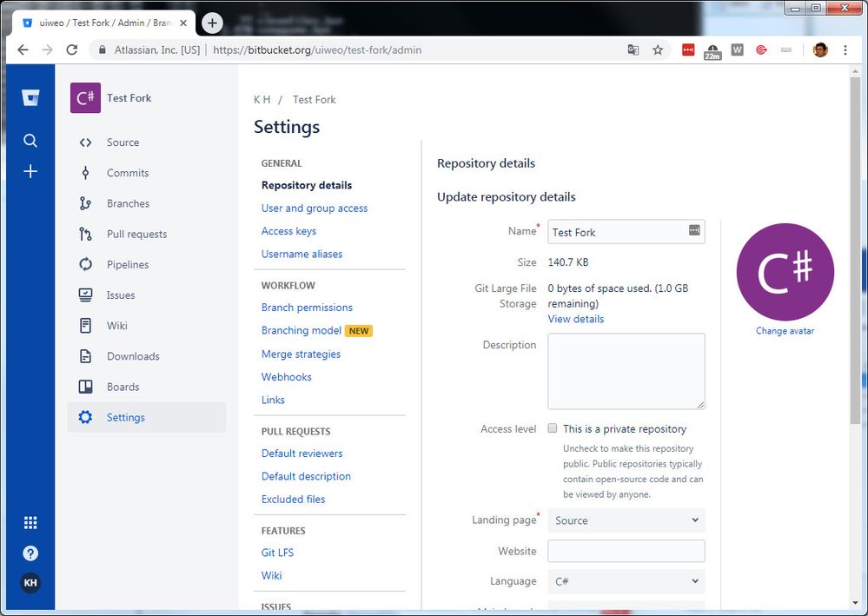The width and height of the screenshot is (868, 616).
Task: Click the Boards icon in navigation
Action: click(85, 387)
